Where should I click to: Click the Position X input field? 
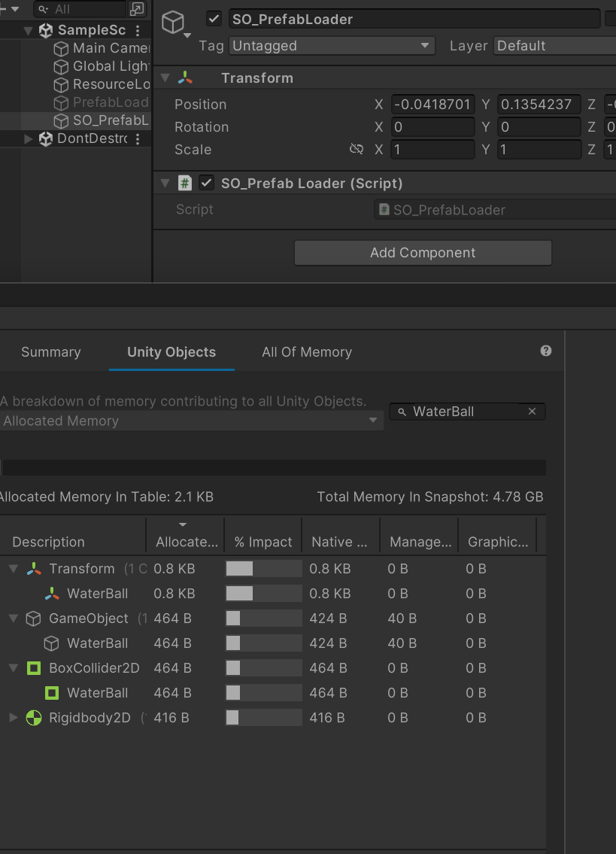432,105
